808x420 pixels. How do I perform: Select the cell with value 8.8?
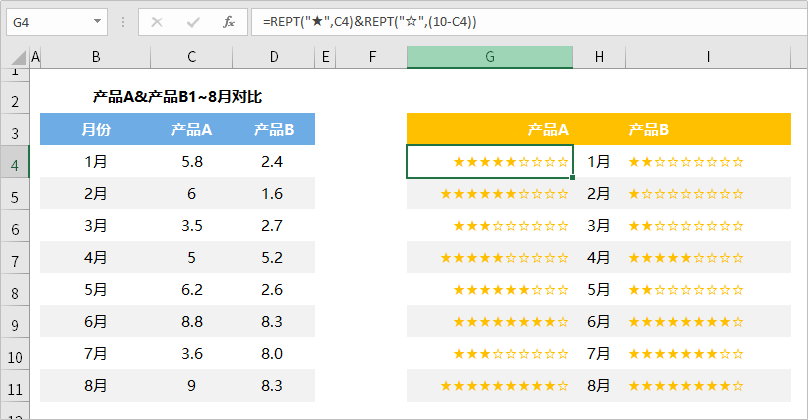[x=191, y=321]
